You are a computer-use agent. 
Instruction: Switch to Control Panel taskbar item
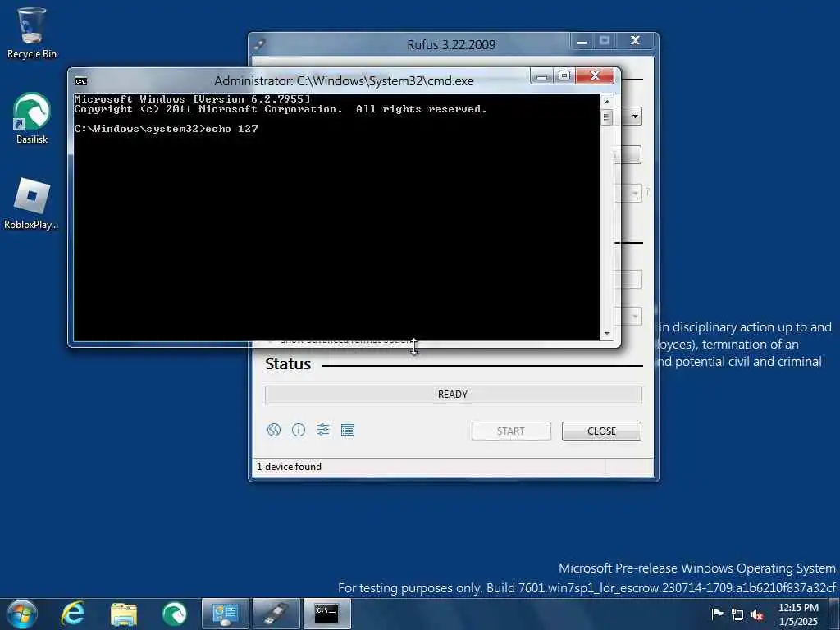pyautogui.click(x=226, y=614)
